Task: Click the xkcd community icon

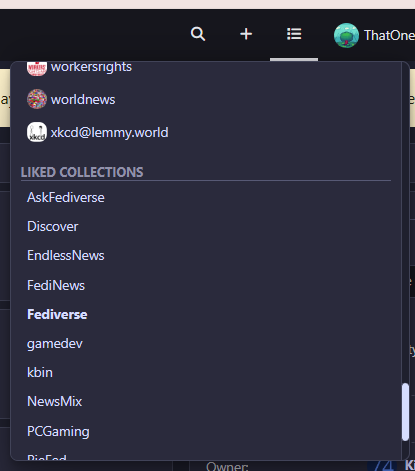Action: coord(37,132)
